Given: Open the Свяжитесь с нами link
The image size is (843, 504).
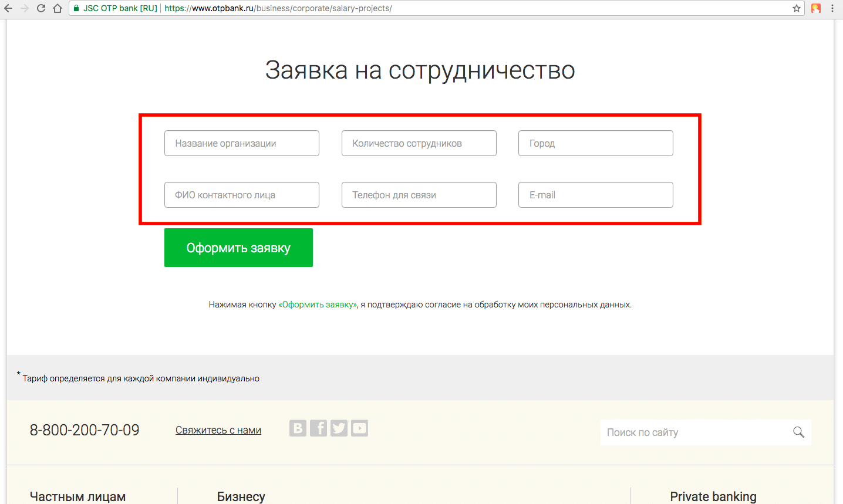Looking at the screenshot, I should coord(218,430).
